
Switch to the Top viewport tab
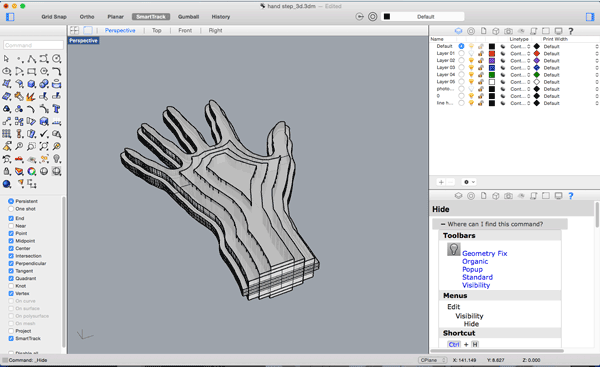point(157,30)
